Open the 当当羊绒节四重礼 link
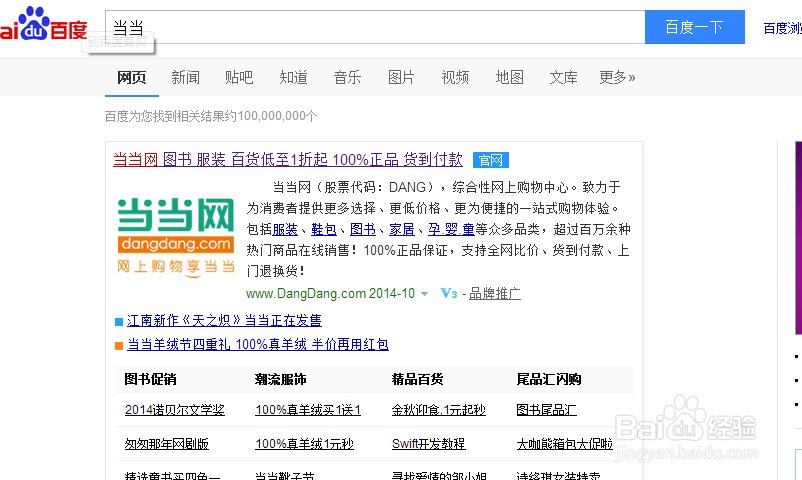Screen dimensions: 802x480 pyautogui.click(x=258, y=344)
